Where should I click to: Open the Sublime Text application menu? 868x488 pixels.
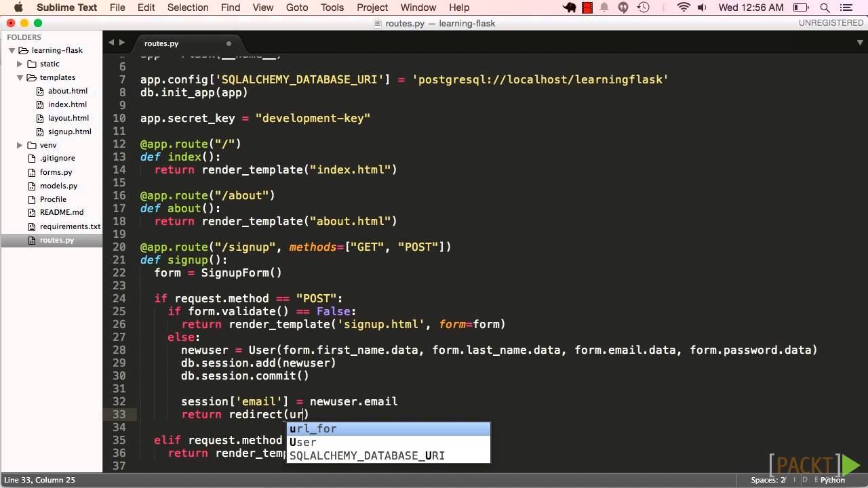66,7
